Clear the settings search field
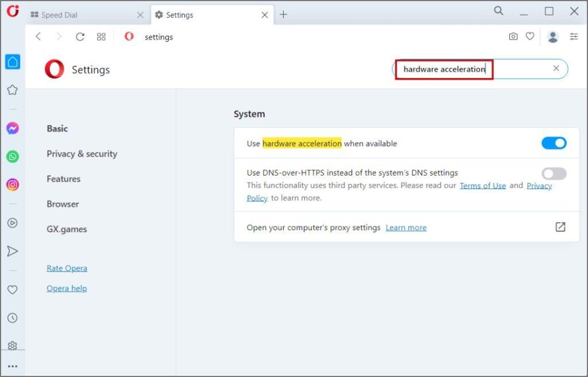 [x=556, y=68]
